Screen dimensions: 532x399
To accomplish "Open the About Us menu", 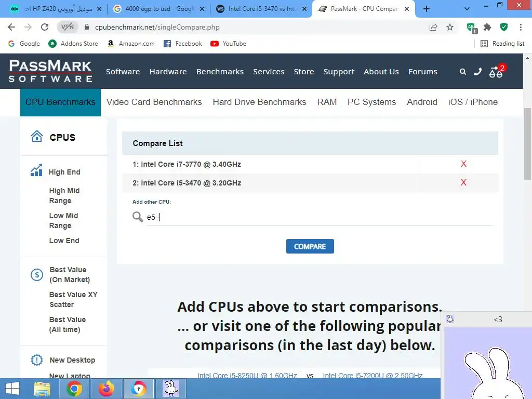I will 381,72.
